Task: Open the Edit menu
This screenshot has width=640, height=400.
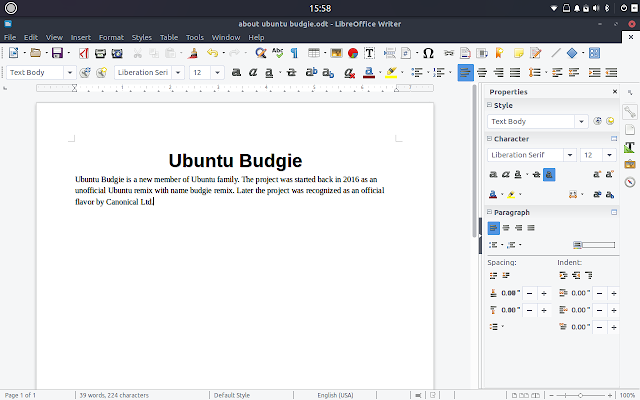Action: [x=31, y=37]
